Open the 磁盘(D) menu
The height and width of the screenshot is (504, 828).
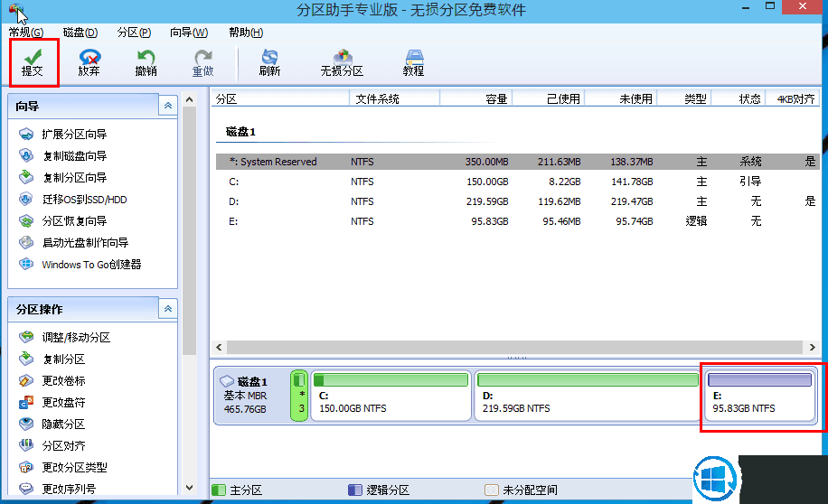(80, 33)
